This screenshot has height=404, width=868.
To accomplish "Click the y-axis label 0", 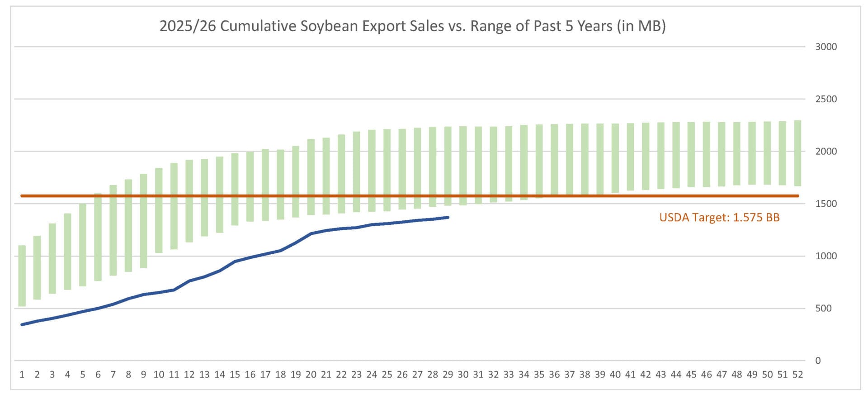I will tap(817, 361).
